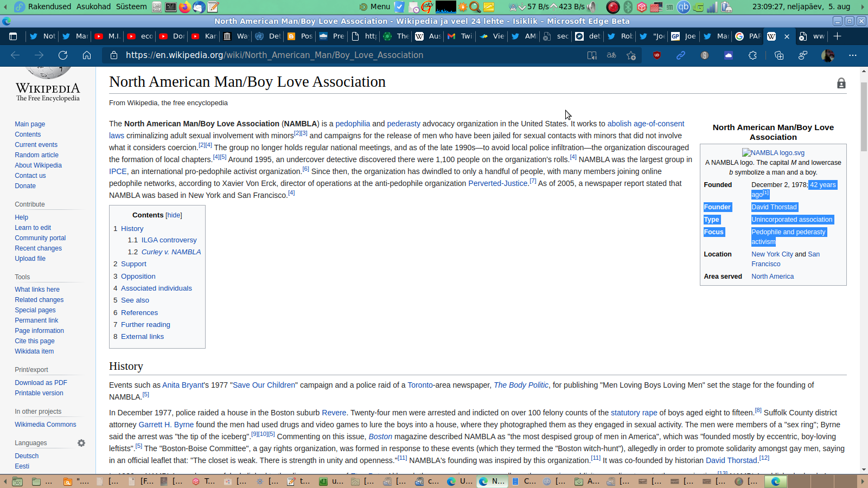The height and width of the screenshot is (488, 868).
Task: Jump to Further reading in Contents
Action: tap(145, 325)
